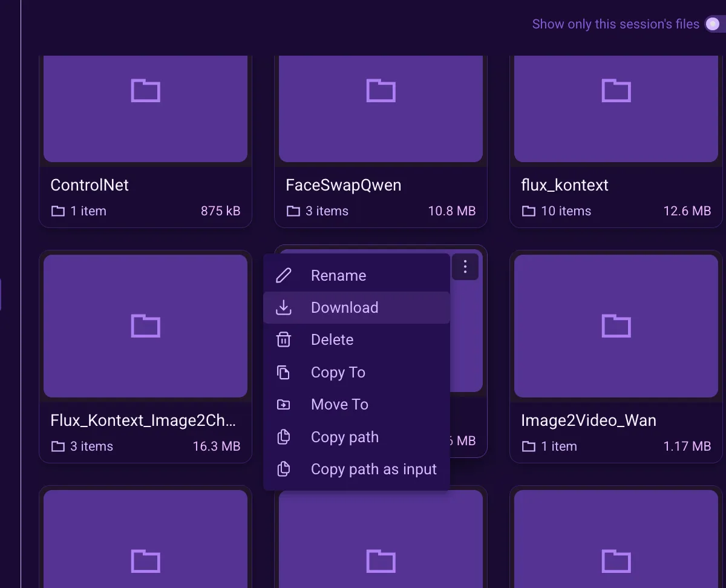Screen dimensions: 726x588
Task: Select Copy path as input entry
Action: [x=356, y=469]
